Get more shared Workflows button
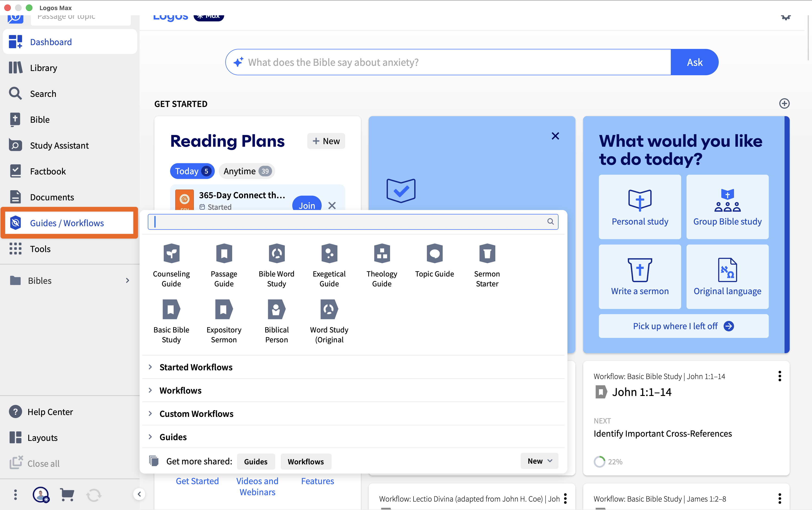The height and width of the screenshot is (510, 812). (x=306, y=461)
